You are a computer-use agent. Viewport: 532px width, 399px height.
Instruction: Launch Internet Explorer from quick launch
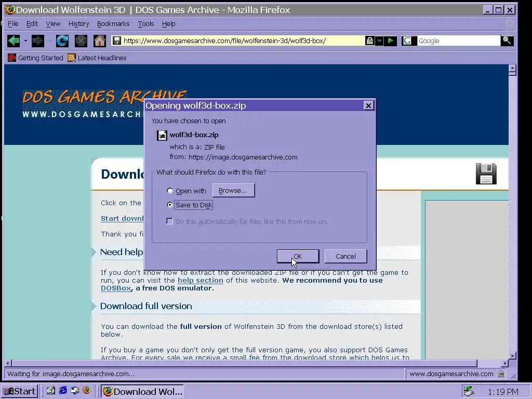click(x=63, y=391)
